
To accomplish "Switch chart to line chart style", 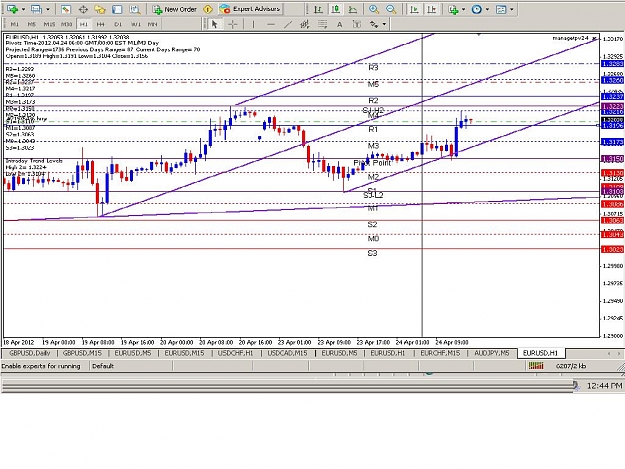I will [x=353, y=9].
